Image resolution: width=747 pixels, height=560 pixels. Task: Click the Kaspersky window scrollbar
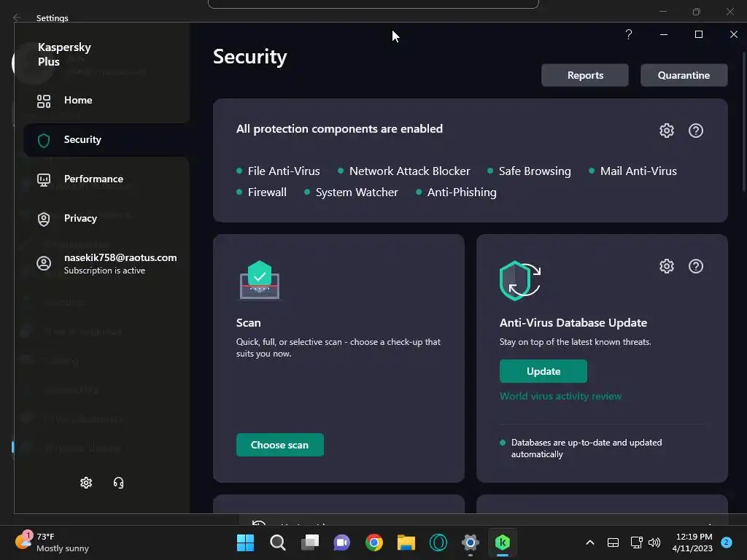[x=744, y=122]
